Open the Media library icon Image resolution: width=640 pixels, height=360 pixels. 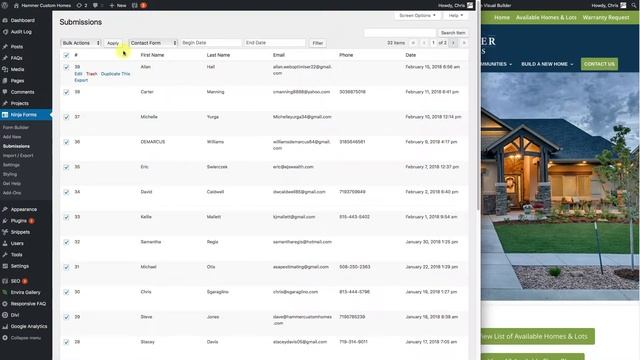5,69
